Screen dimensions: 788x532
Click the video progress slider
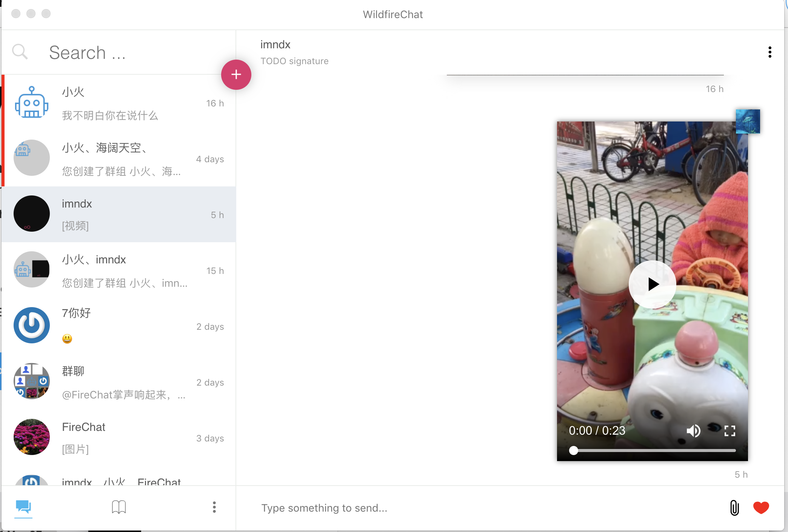coord(654,451)
